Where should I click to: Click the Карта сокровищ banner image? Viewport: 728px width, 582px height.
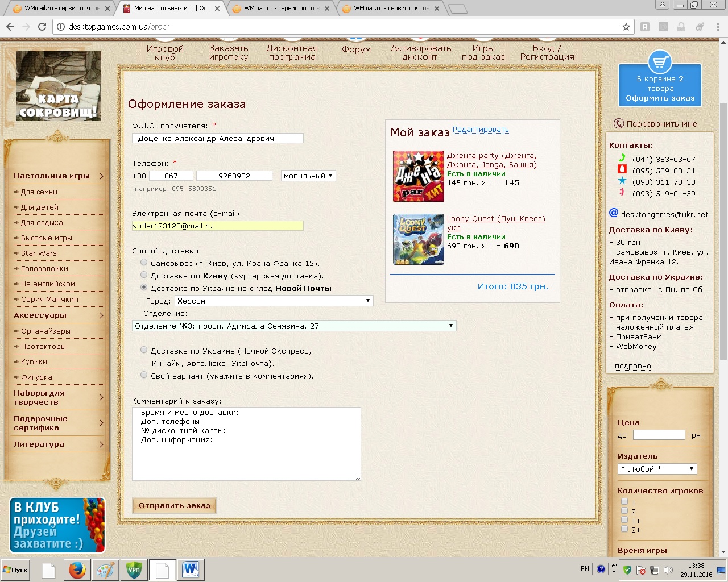tap(59, 86)
